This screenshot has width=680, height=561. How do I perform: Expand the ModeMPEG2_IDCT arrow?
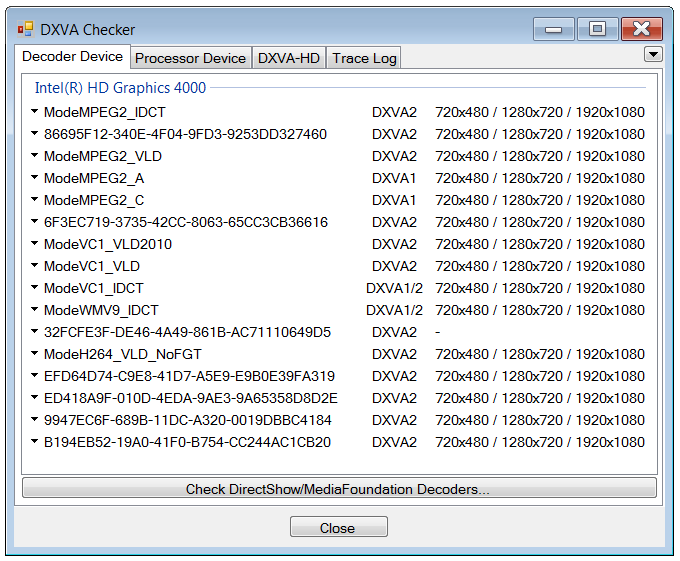35,111
